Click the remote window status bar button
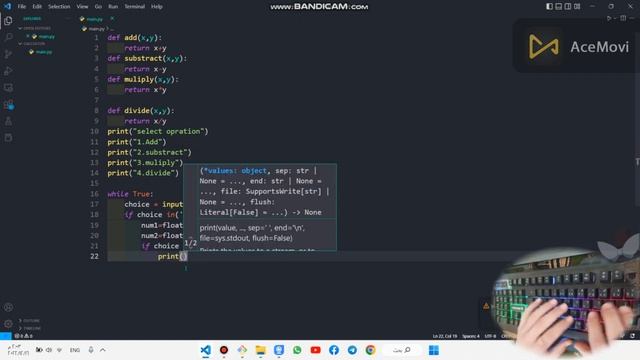The image size is (640, 360). [6, 336]
